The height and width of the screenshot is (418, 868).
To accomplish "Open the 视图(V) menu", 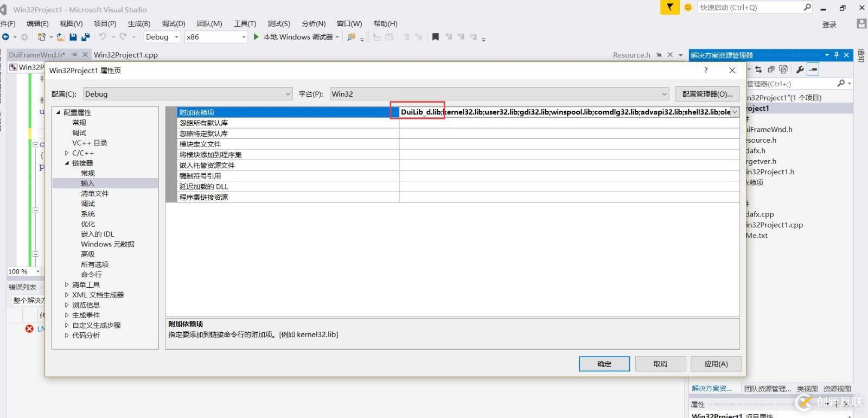I will (71, 23).
